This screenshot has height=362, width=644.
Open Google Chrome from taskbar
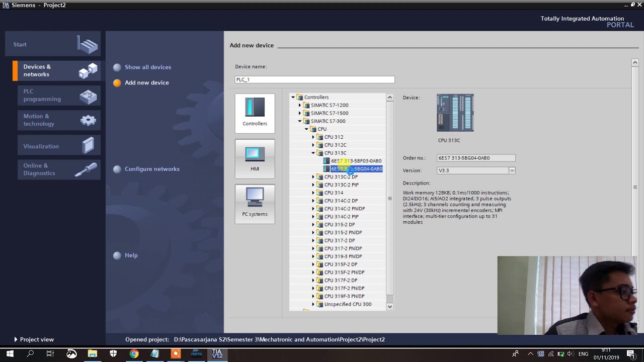tap(134, 354)
